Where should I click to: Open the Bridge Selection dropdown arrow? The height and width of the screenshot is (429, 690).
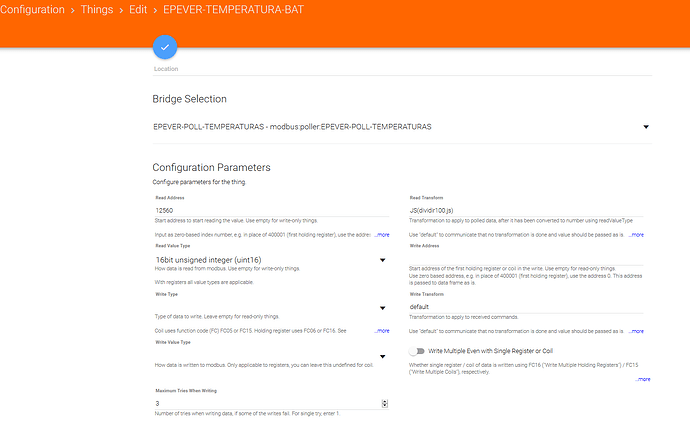646,127
